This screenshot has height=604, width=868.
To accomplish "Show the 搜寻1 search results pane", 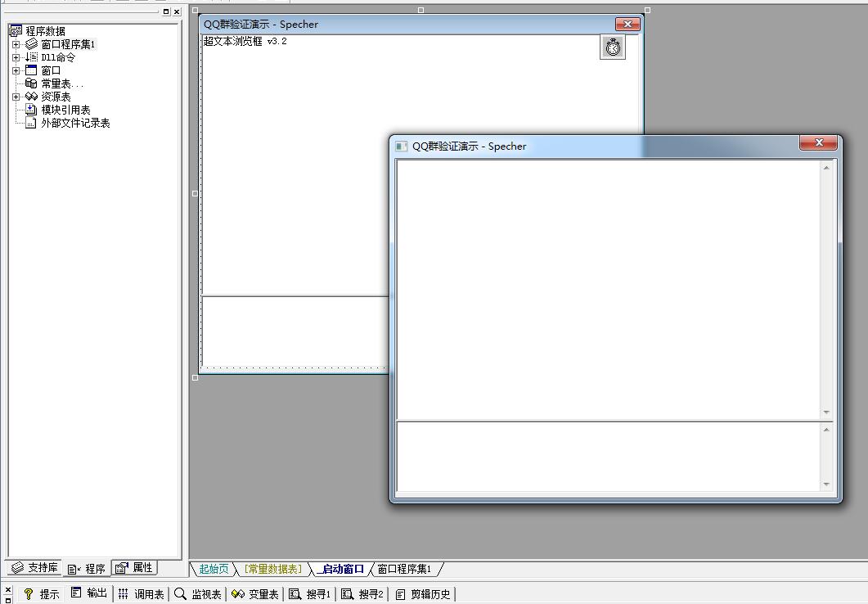I will point(310,594).
